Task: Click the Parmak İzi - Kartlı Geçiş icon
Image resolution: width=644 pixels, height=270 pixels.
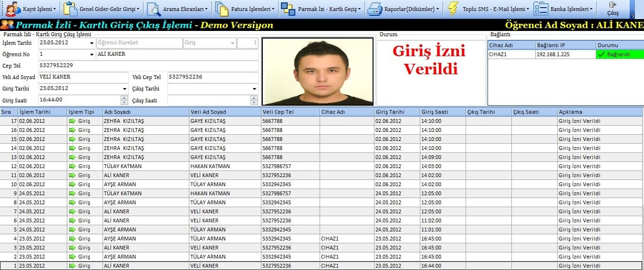Action: [288, 9]
